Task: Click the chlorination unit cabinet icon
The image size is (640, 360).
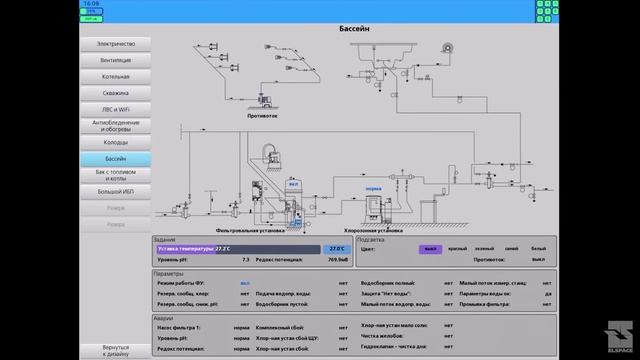Action: [x=373, y=209]
